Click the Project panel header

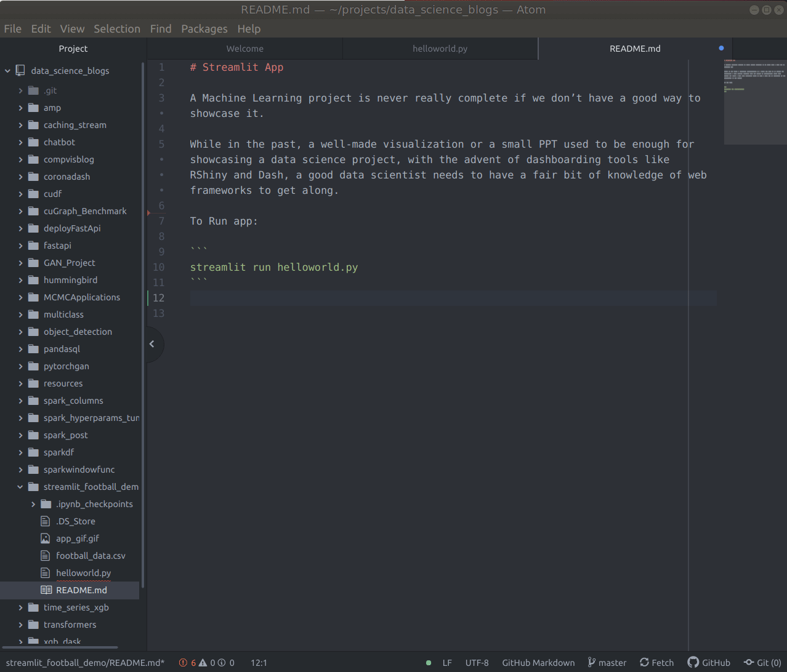[x=73, y=49]
